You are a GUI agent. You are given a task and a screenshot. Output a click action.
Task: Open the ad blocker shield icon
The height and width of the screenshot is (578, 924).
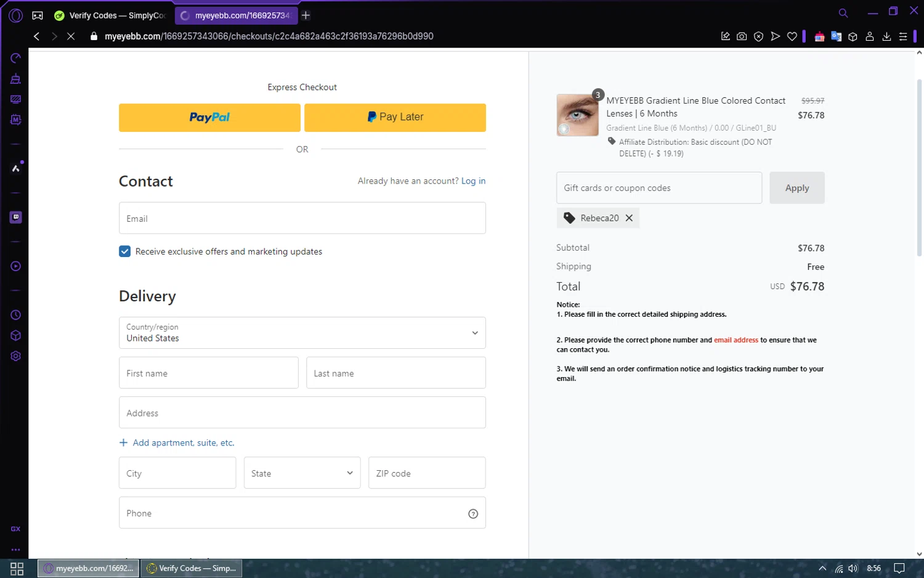pyautogui.click(x=759, y=36)
